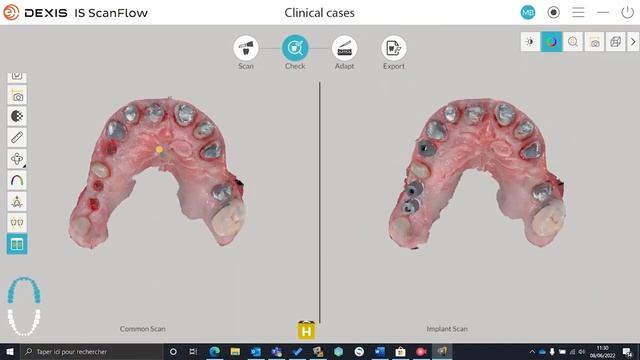Open Microsoft Teams from taskbar

point(276,351)
